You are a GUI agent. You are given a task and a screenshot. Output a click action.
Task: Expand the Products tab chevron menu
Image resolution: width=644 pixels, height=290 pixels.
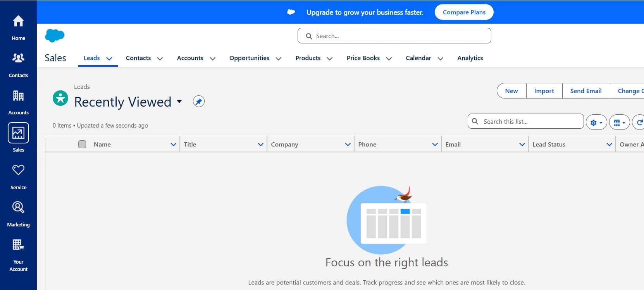[330, 59]
